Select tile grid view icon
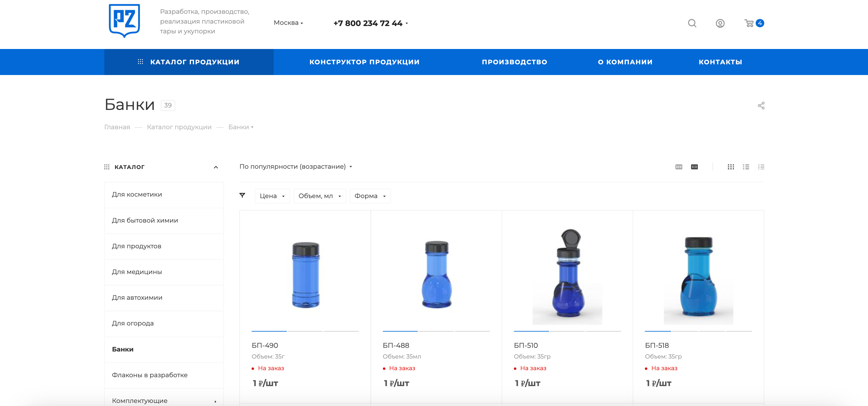 pos(731,167)
